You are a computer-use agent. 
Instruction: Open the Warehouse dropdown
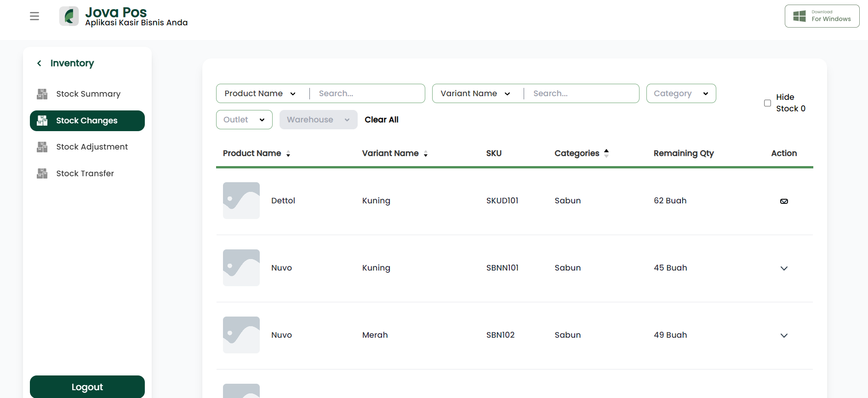click(319, 120)
